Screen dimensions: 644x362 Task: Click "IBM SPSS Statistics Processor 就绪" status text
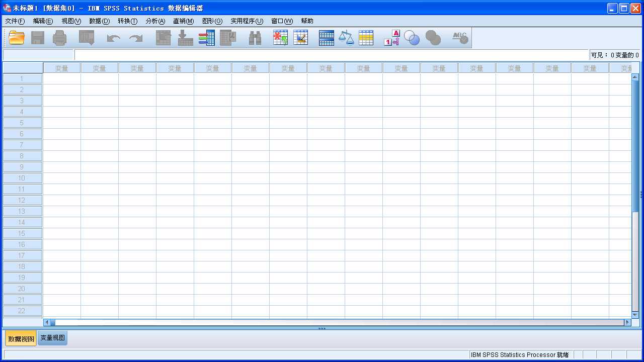(x=520, y=355)
